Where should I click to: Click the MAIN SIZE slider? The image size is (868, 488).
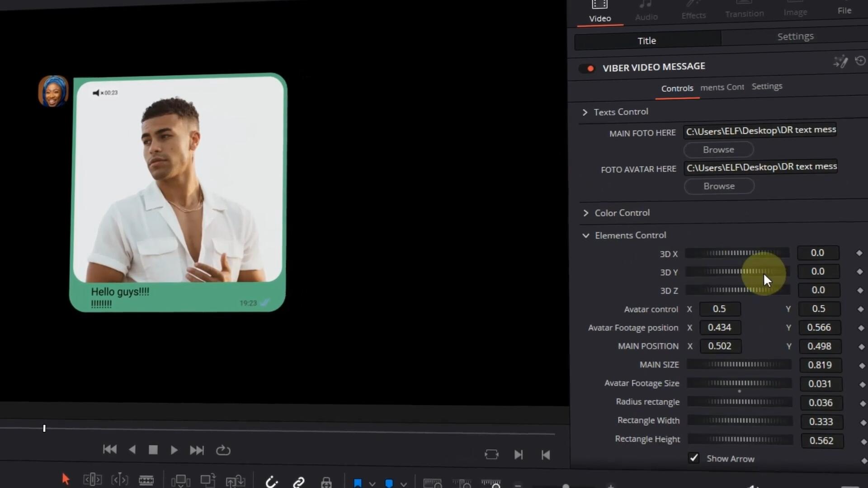click(x=739, y=364)
